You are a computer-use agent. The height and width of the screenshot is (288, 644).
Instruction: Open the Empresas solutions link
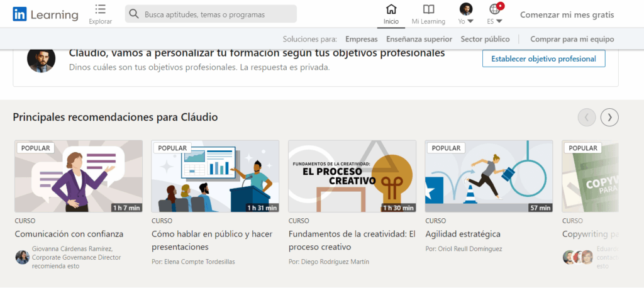[362, 39]
